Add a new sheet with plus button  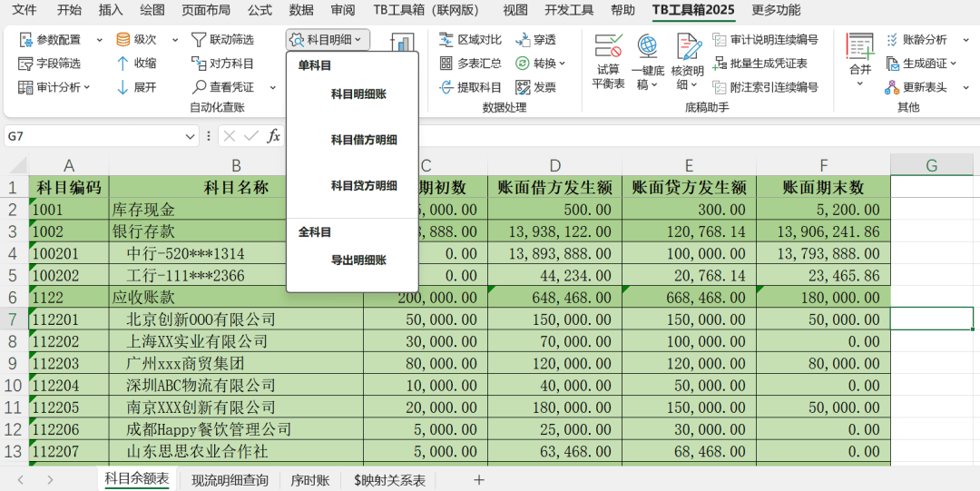click(479, 479)
